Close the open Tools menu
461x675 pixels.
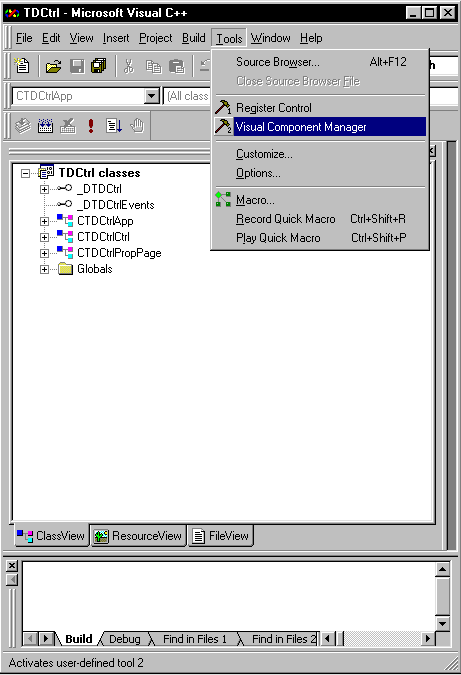click(x=229, y=38)
